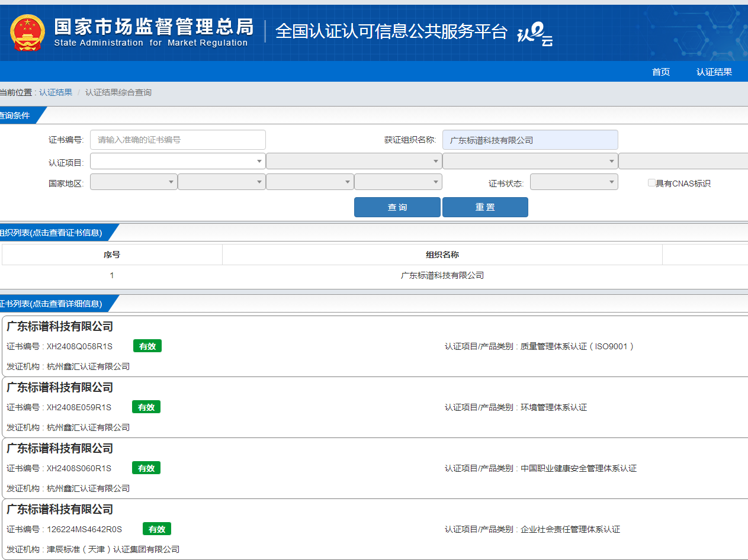748x560 pixels.
Task: Click the 获证组织名称 input field
Action: pyautogui.click(x=529, y=140)
